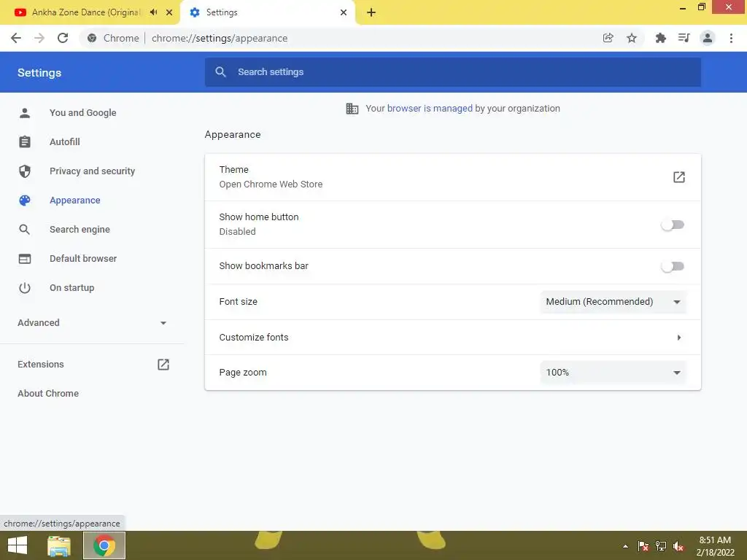Select Appearance in the sidebar
The image size is (747, 560).
click(x=75, y=201)
